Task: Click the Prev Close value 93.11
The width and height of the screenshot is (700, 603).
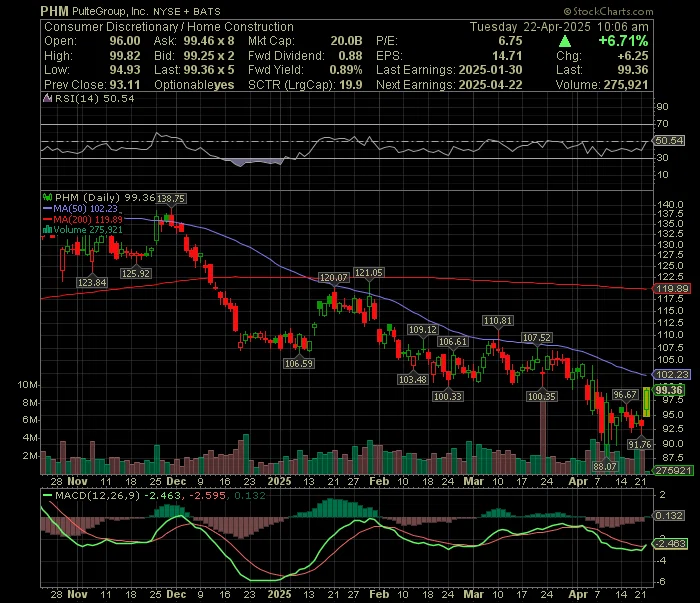Action: (125, 85)
